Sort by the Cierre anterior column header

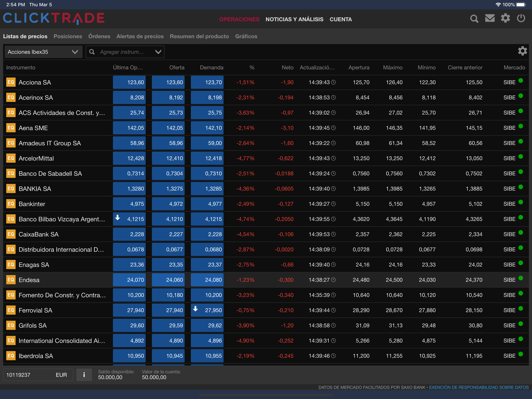465,67
